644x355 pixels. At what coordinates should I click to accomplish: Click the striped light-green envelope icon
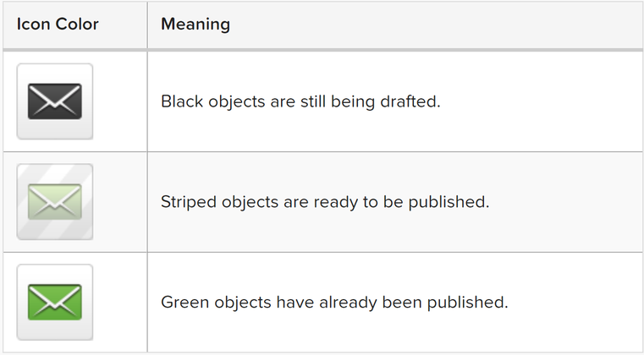(x=55, y=201)
